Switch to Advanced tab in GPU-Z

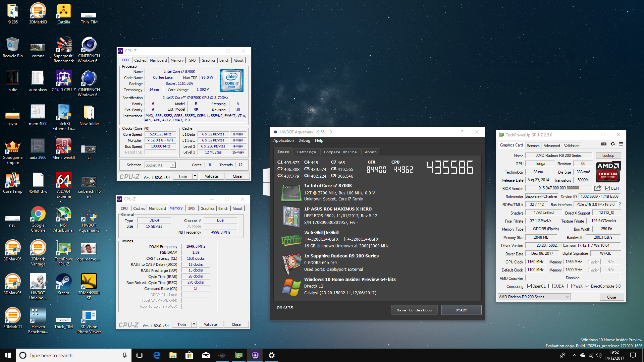pos(551,146)
